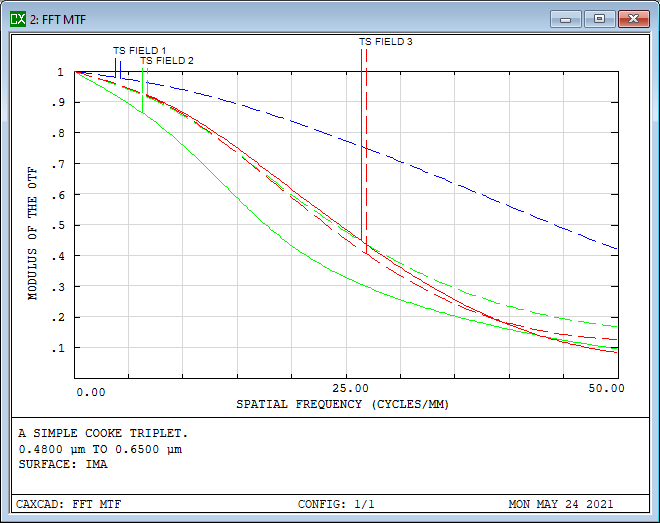Click the '2: FFT MTF' window title
The width and height of the screenshot is (660, 523).
pos(58,20)
